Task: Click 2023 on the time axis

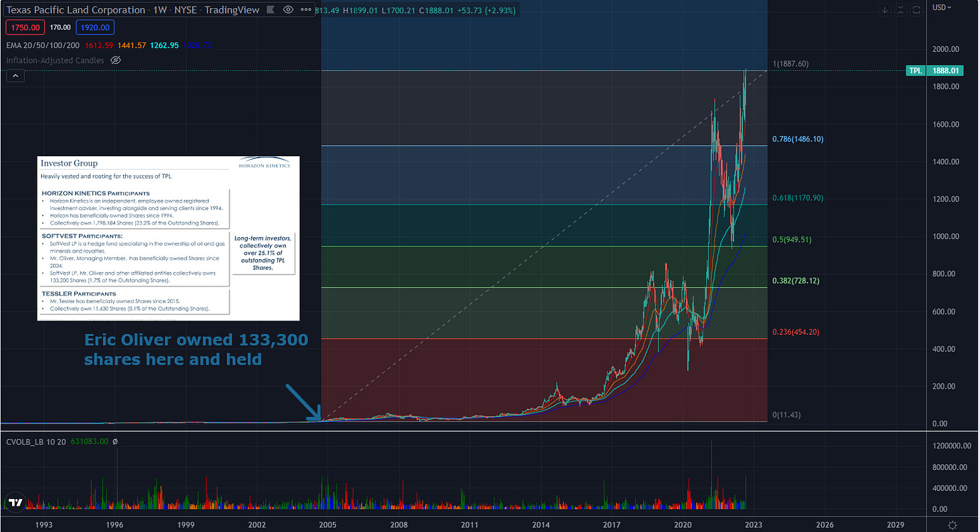Action: (753, 524)
